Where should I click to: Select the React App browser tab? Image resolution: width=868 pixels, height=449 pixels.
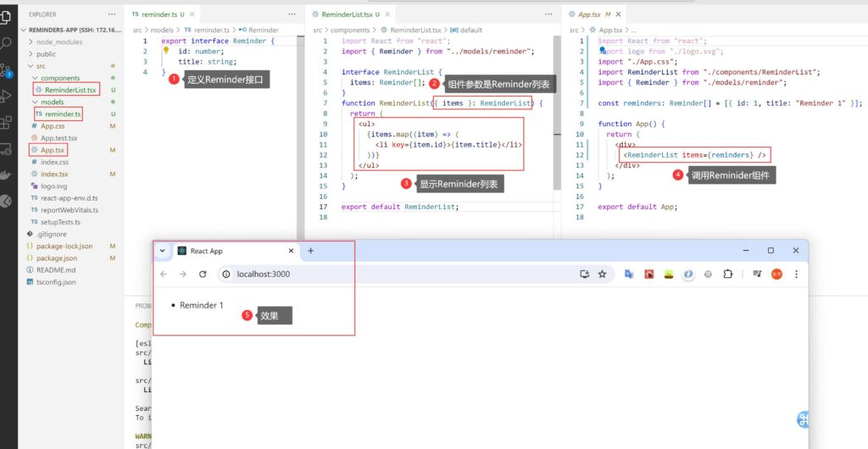click(236, 251)
